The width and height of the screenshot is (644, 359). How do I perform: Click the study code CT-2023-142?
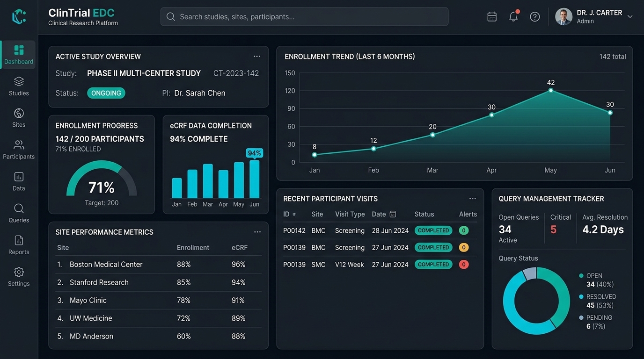[236, 73]
